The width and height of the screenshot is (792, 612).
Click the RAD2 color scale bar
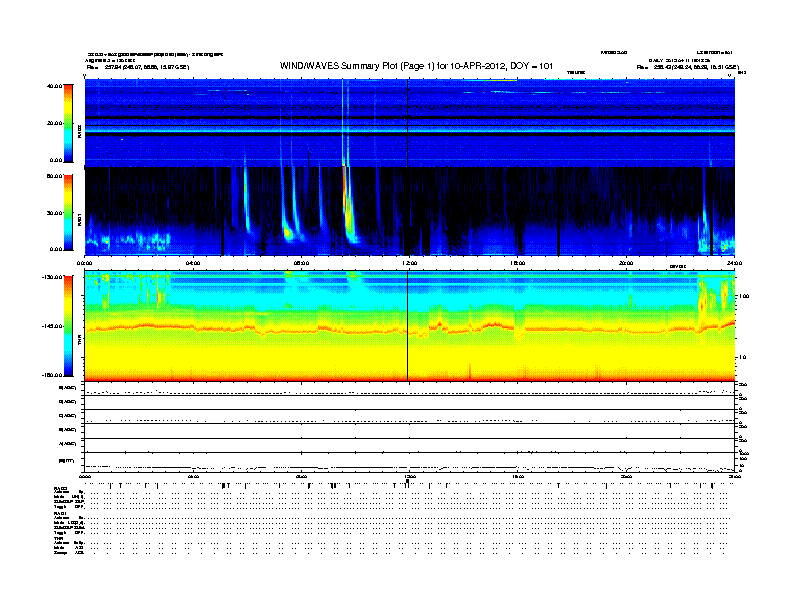point(68,123)
